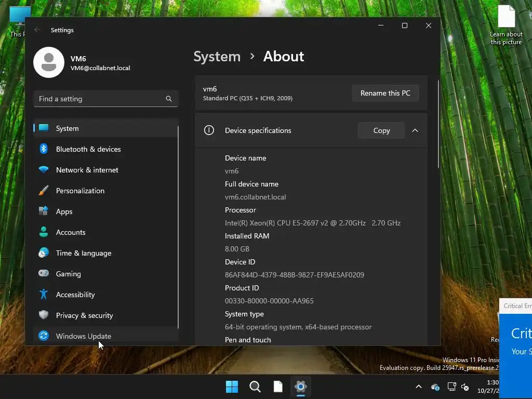Collapse the Device specifications section
This screenshot has width=532, height=399.
click(x=415, y=130)
